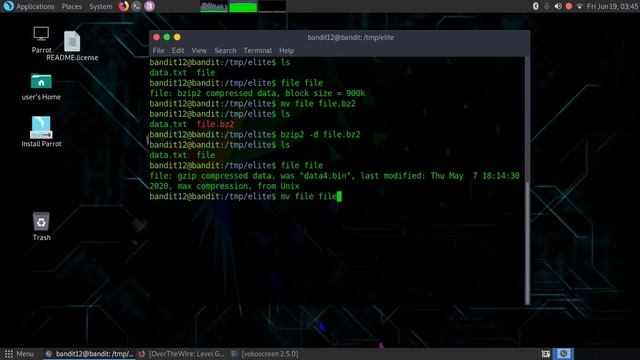Viewport: 640px width, 360px height.
Task: Open the terminal File menu
Action: (158, 51)
